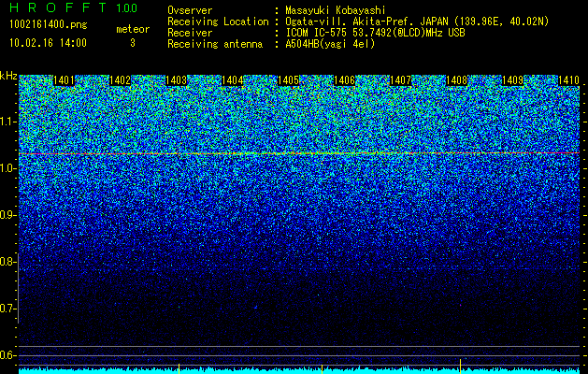Viewport: 588px width, 374px height.
Task: Click the 1403 time label
Action: click(177, 80)
